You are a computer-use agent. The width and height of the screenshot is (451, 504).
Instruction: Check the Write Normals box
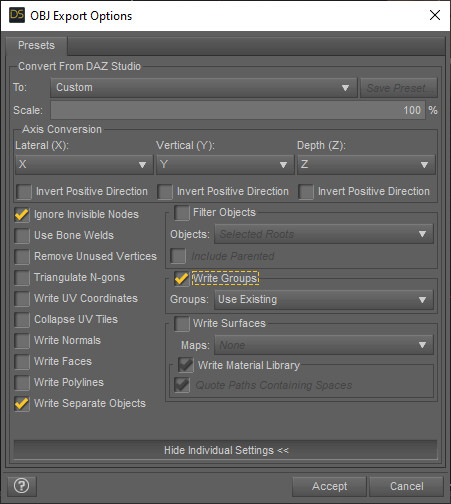22,340
